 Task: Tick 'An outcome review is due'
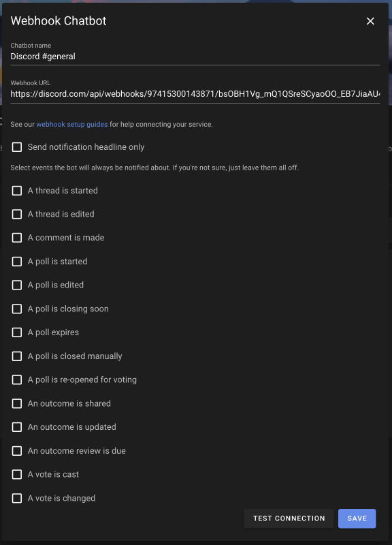pyautogui.click(x=16, y=451)
